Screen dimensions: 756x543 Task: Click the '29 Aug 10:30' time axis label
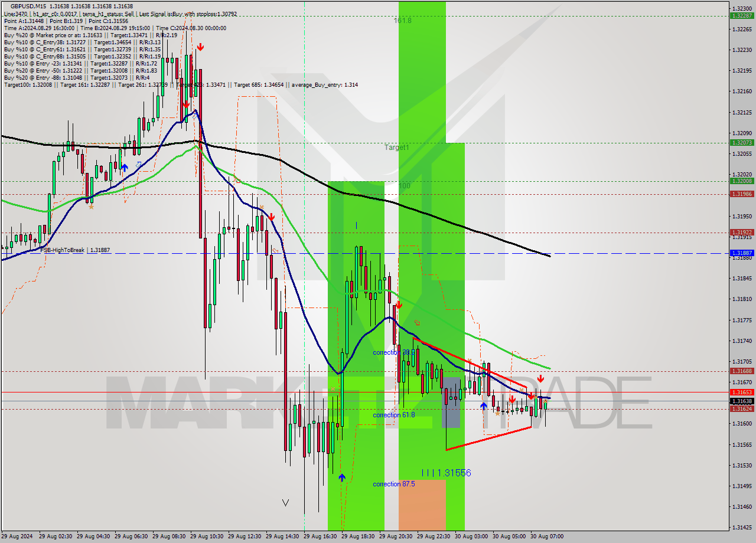(207, 537)
